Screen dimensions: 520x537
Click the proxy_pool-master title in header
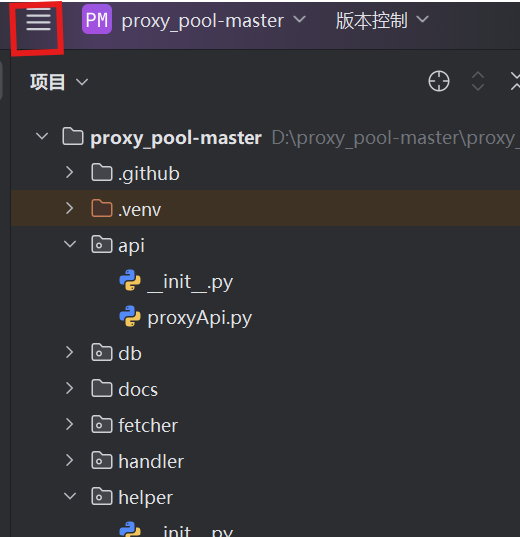tap(203, 21)
